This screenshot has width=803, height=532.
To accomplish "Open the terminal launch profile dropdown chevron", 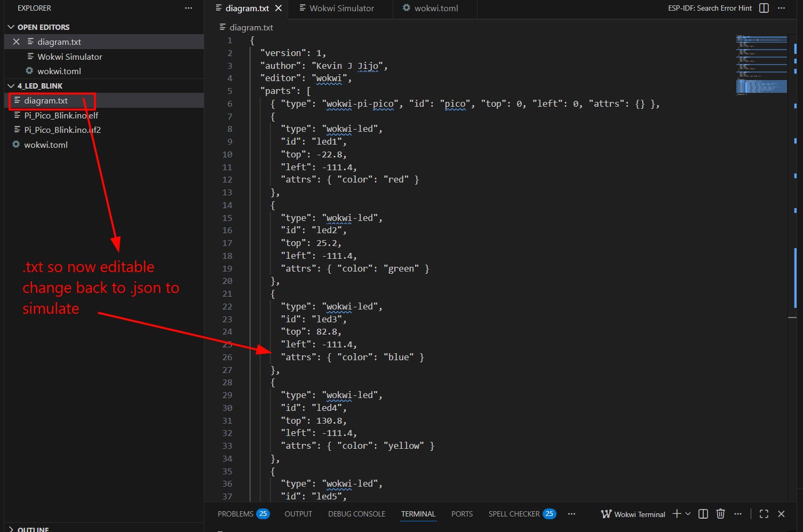I will 688,514.
